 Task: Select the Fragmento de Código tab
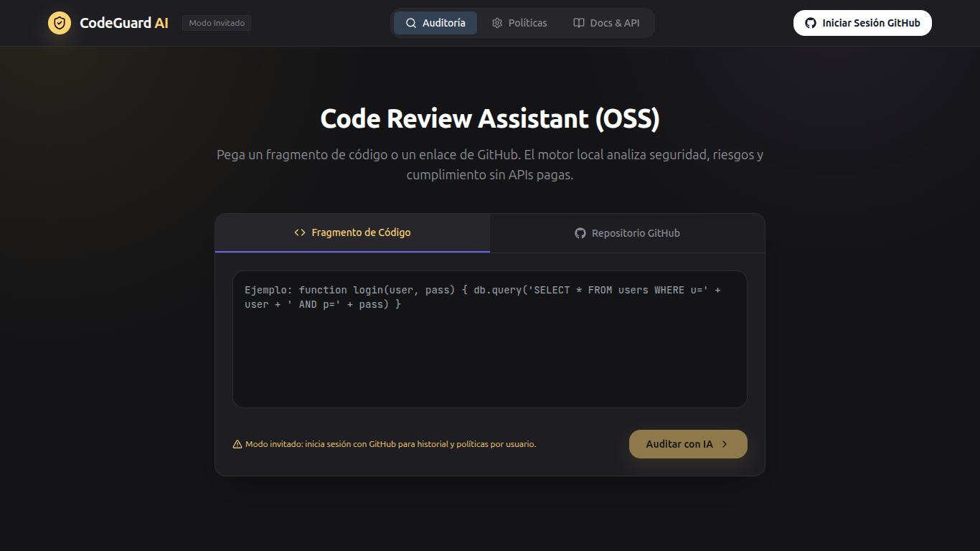352,232
